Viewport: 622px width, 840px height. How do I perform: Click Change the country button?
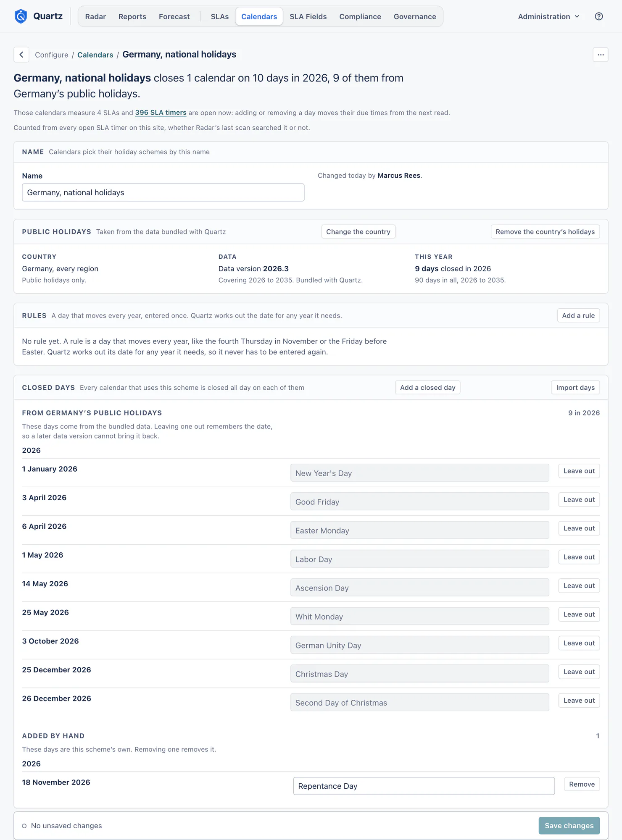point(358,232)
